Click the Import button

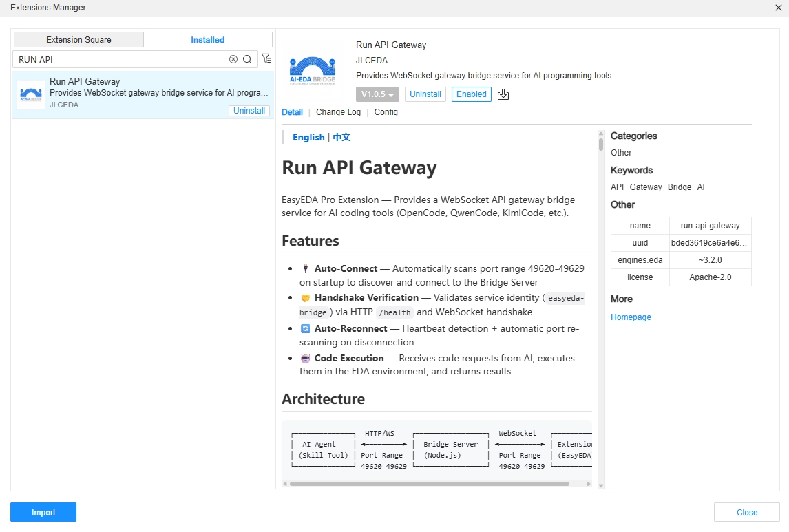click(x=43, y=513)
